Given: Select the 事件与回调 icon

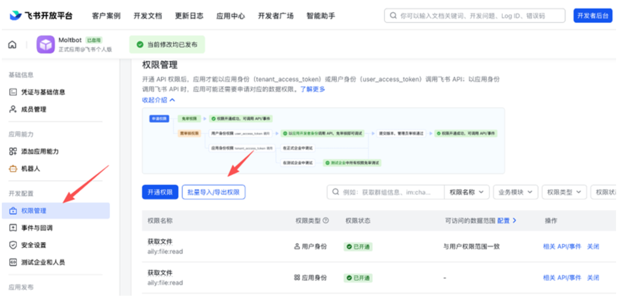Looking at the screenshot, I should pos(12,228).
